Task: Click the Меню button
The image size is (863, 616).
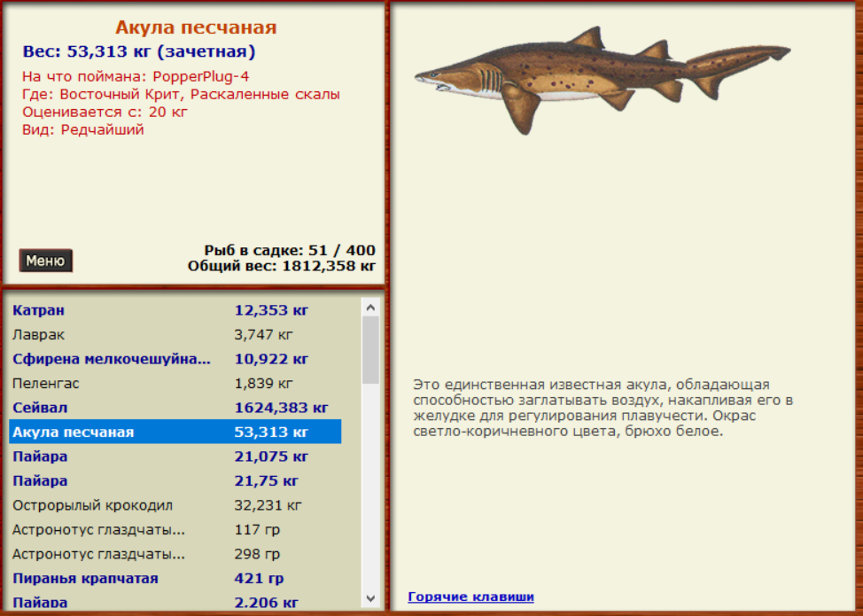Action: 45,261
